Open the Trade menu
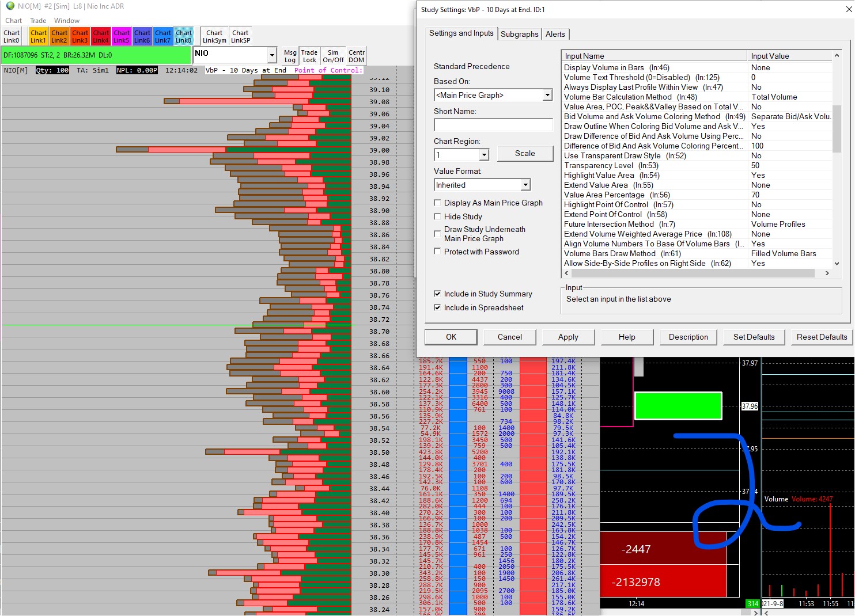 click(x=38, y=21)
